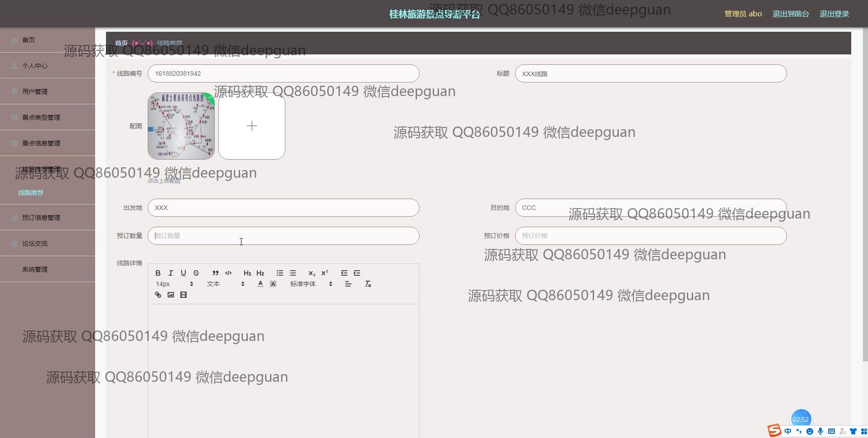Click 退出到前台 in the top bar
The width and height of the screenshot is (868, 438).
791,14
